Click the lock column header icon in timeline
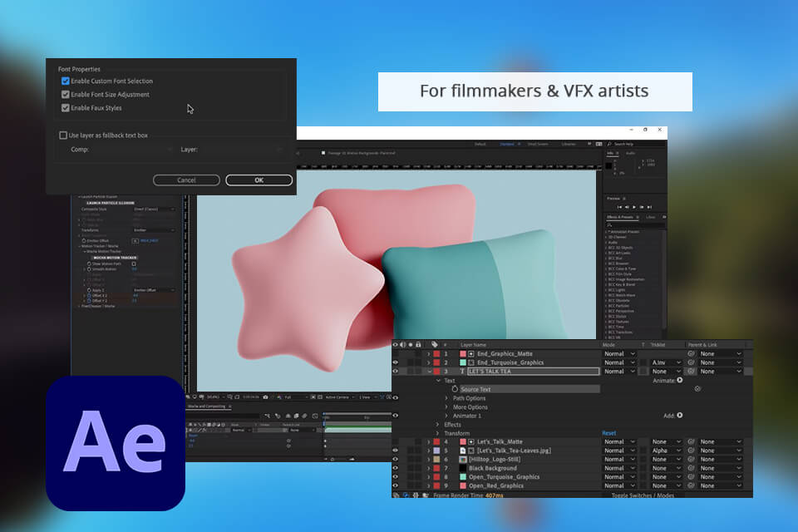 click(x=418, y=345)
